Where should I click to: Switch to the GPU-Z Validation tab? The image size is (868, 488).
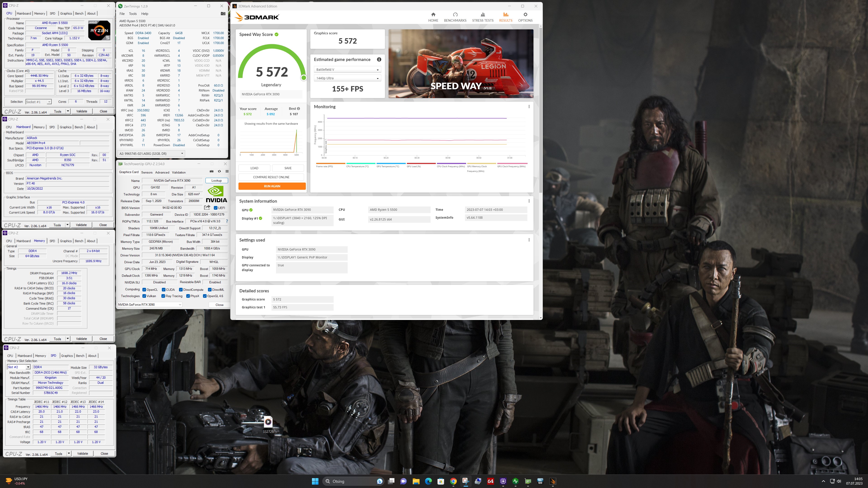[179, 172]
